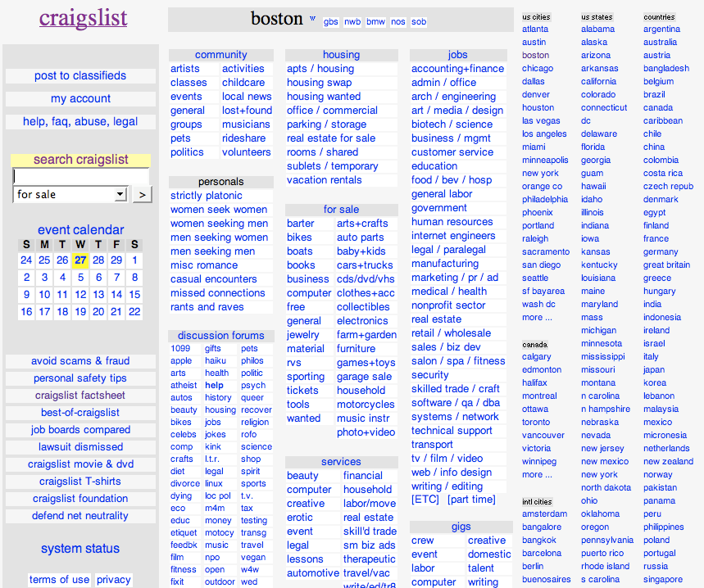Screen dimensions: 704x588
Task: Open the 'system status' link
Action: click(x=80, y=549)
